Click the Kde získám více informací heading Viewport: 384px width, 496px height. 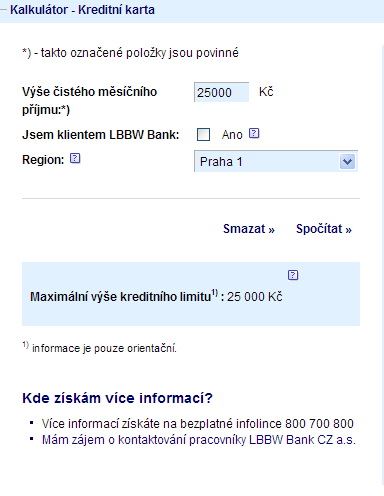[x=117, y=398]
